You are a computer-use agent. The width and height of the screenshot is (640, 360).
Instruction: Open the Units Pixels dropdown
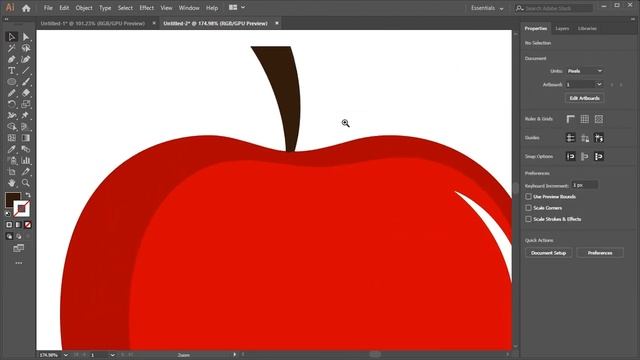coord(584,71)
